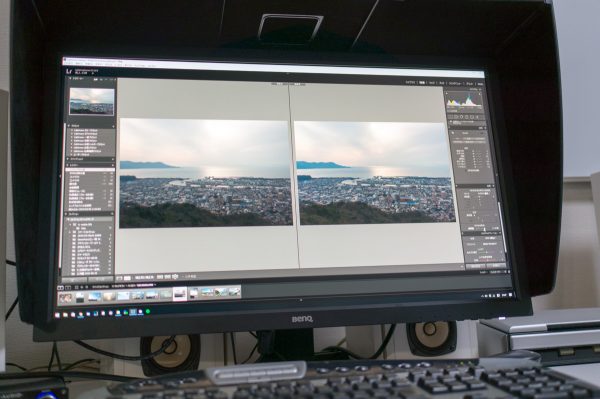The height and width of the screenshot is (399, 600).
Task: Click the Reset button at the bottom right panel
Action: tap(497, 265)
